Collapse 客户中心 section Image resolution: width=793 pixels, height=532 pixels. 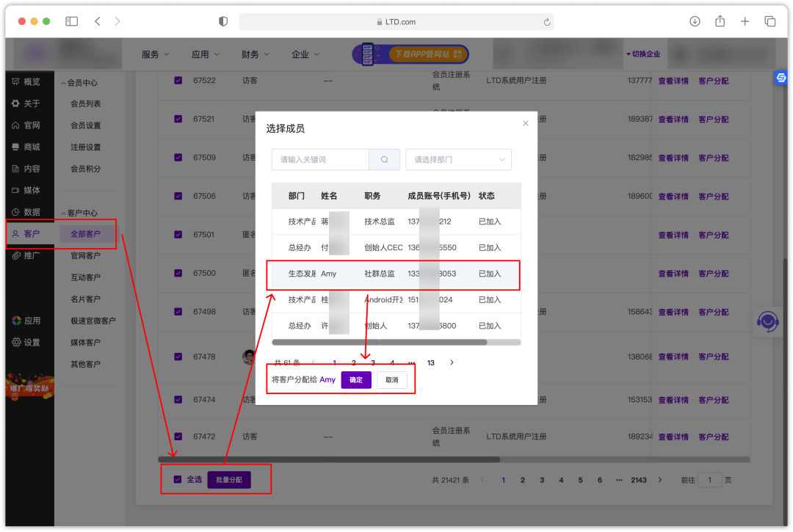pyautogui.click(x=79, y=213)
